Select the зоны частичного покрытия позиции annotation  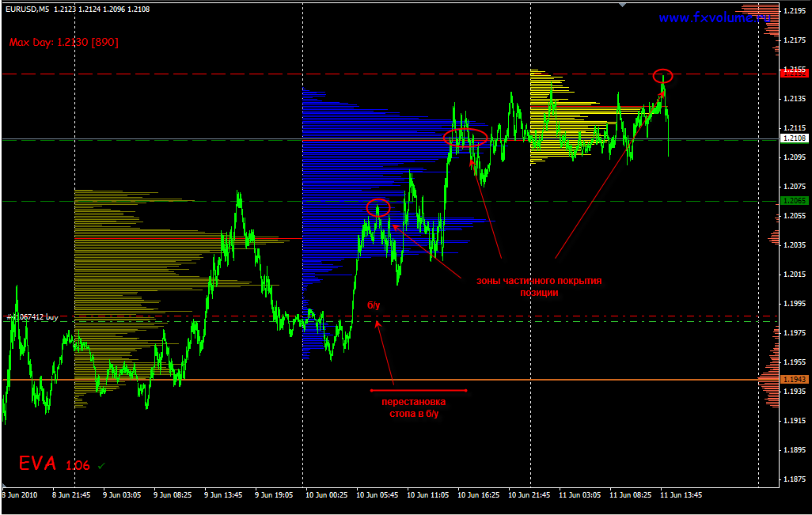tap(539, 286)
